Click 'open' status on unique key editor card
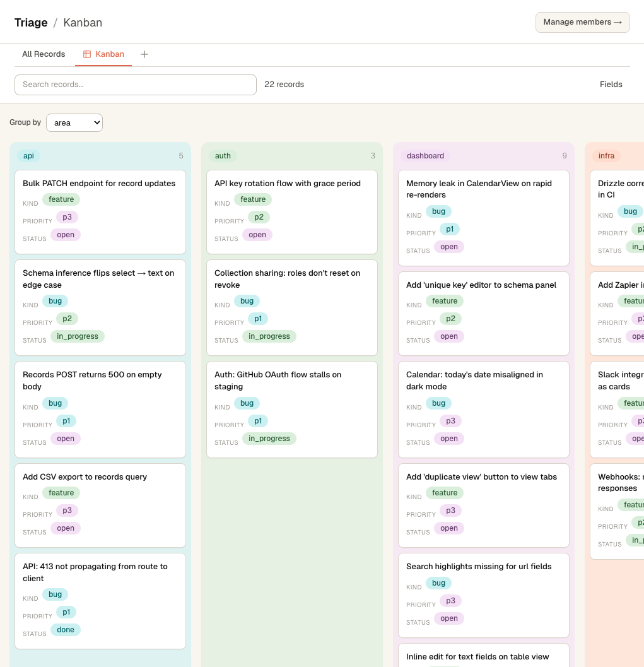 coord(449,336)
